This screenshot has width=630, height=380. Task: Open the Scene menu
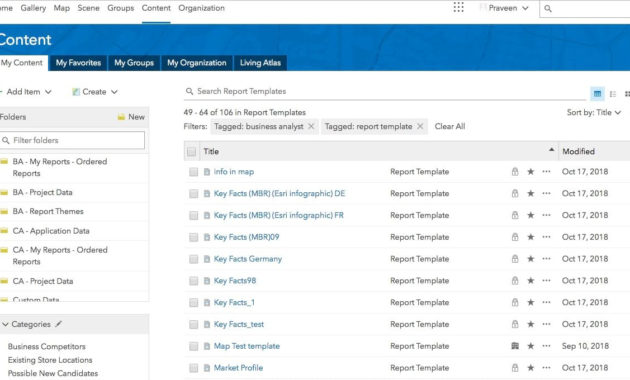tap(88, 8)
